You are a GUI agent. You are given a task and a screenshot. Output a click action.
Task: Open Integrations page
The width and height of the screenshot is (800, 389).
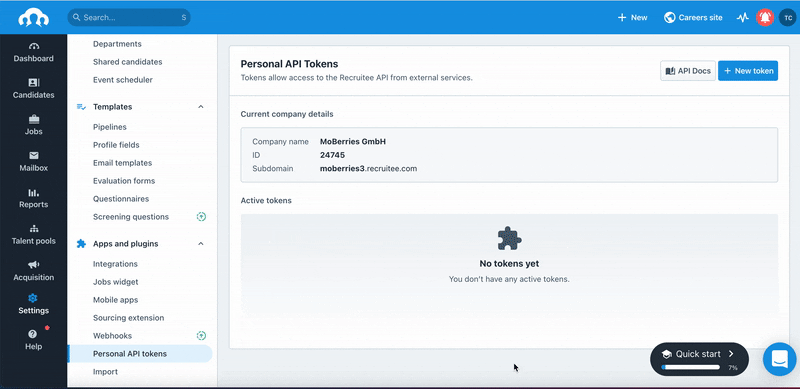115,264
